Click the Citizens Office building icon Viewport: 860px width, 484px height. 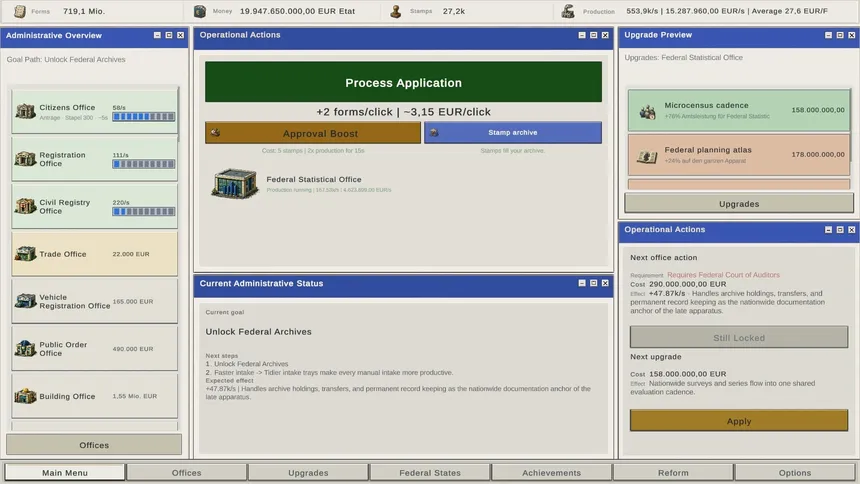click(25, 111)
